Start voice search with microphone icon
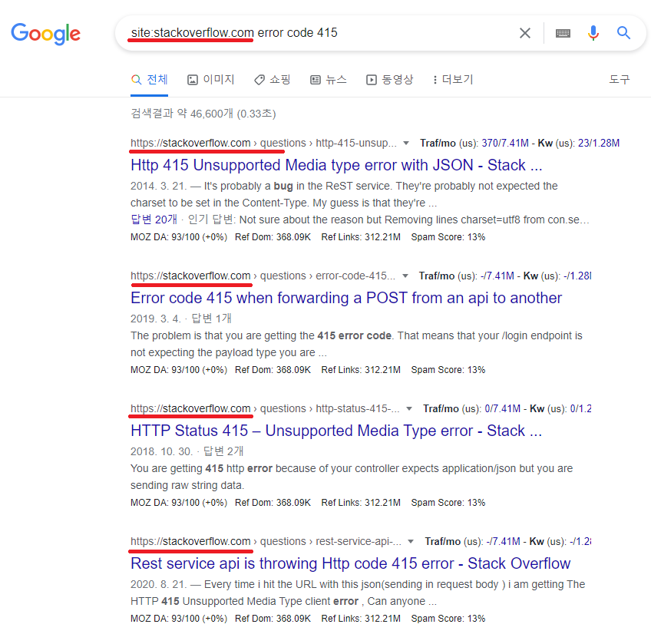The height and width of the screenshot is (644, 651). tap(593, 33)
